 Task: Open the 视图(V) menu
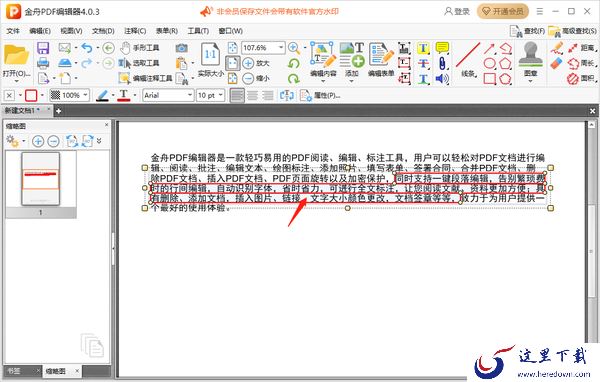(72, 31)
